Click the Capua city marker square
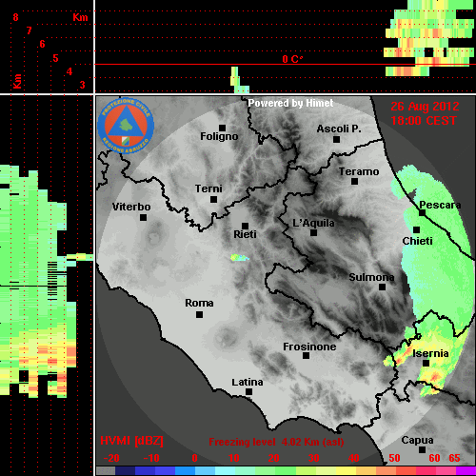 point(423,450)
